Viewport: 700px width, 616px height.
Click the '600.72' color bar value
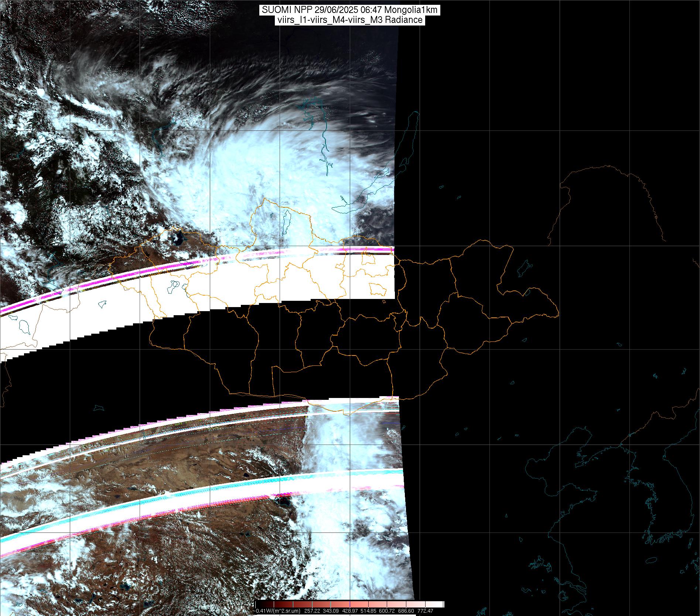pos(387,611)
